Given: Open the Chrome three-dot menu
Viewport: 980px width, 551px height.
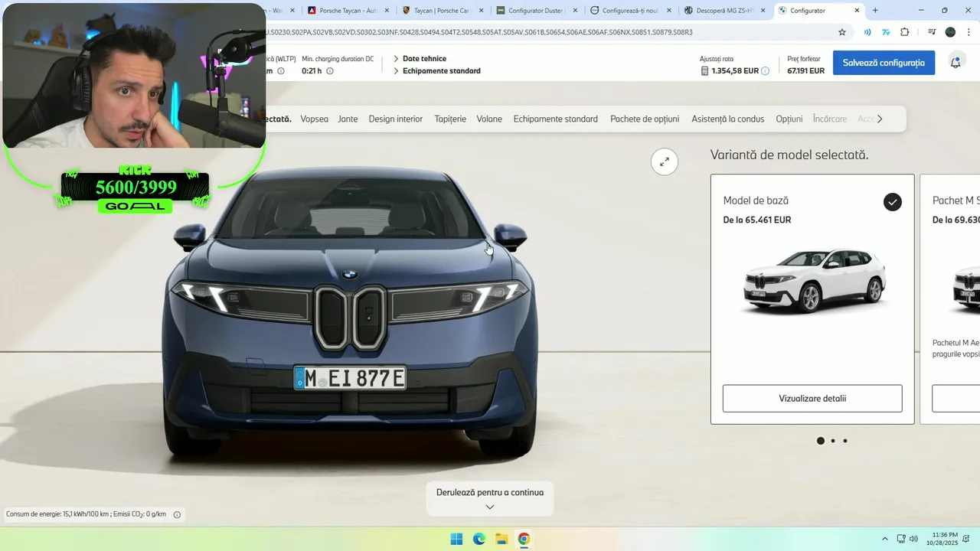Looking at the screenshot, I should tap(969, 32).
